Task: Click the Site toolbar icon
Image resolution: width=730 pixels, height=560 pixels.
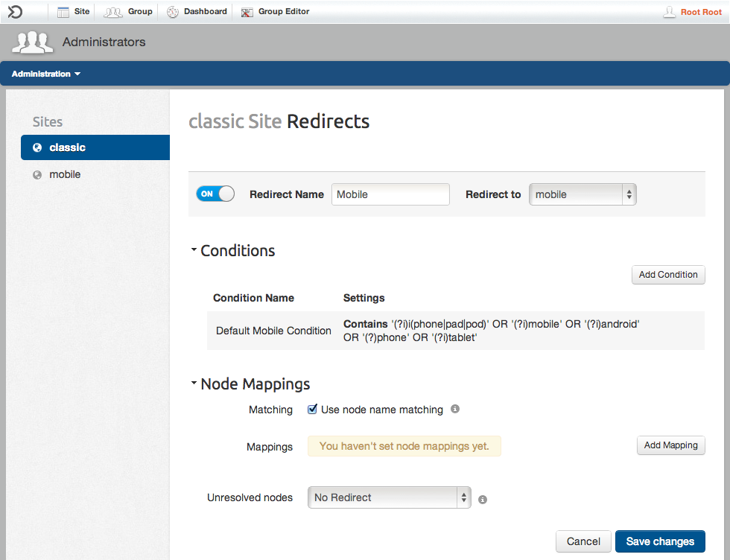Action: point(63,12)
